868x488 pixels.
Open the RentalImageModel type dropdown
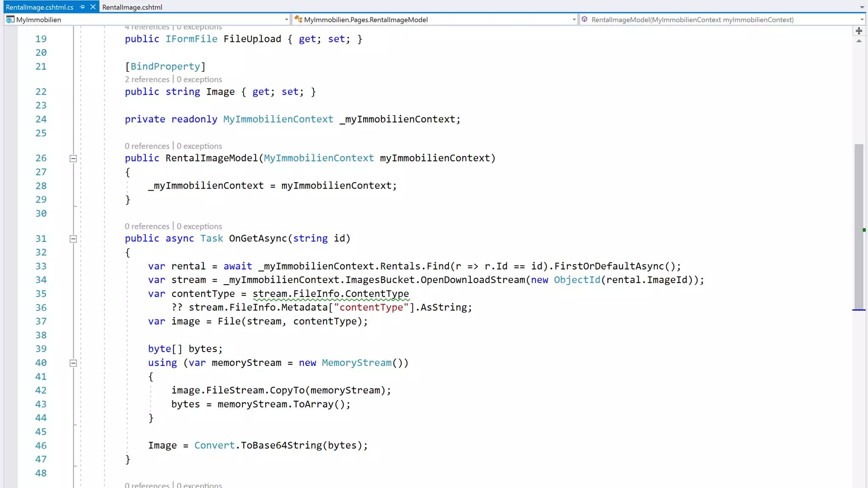pos(574,19)
